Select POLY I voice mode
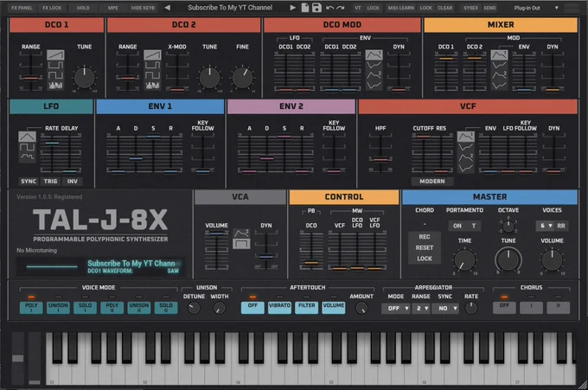Screen dimensions: 588x390 31,308
